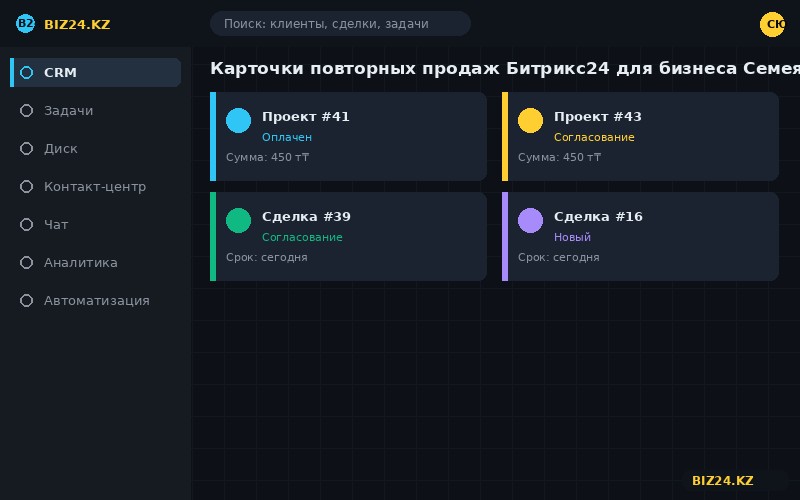
Task: Click the circle icon next to CRM
Action: [27, 72]
